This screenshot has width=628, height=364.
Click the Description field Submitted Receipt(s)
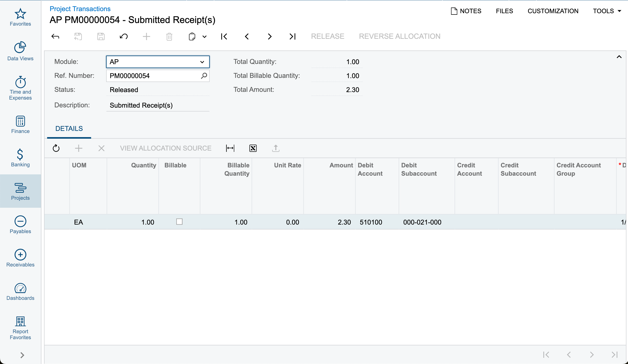tap(158, 105)
